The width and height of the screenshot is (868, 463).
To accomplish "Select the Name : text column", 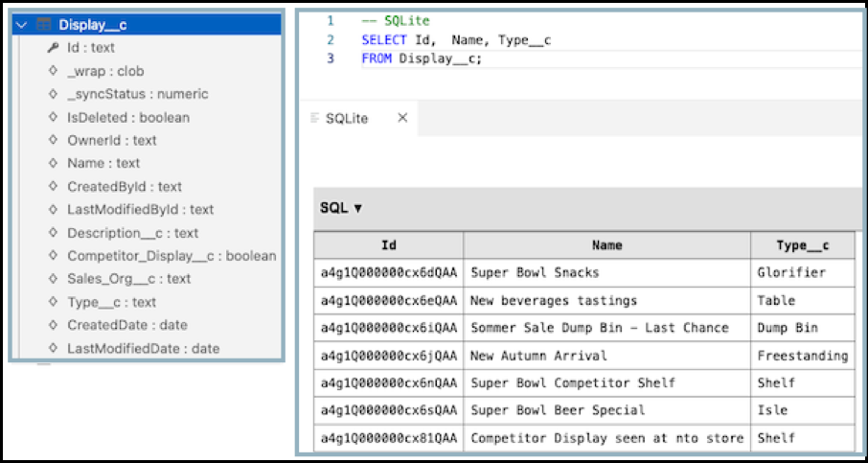I will [x=103, y=163].
